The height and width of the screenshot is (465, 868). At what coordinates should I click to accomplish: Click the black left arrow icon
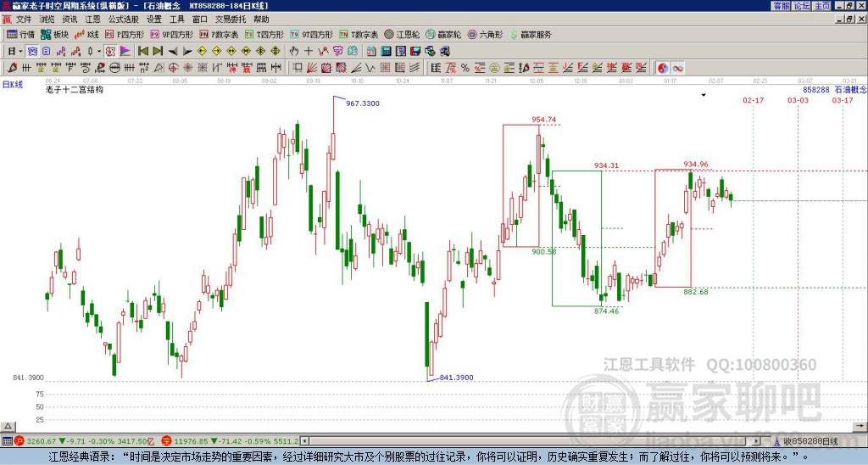pos(173,52)
